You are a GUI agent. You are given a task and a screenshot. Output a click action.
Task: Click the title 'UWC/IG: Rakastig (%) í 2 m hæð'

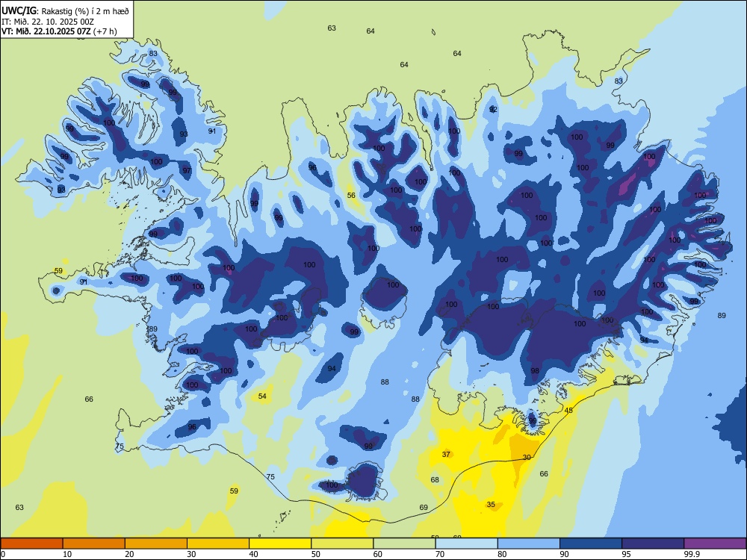65,11
